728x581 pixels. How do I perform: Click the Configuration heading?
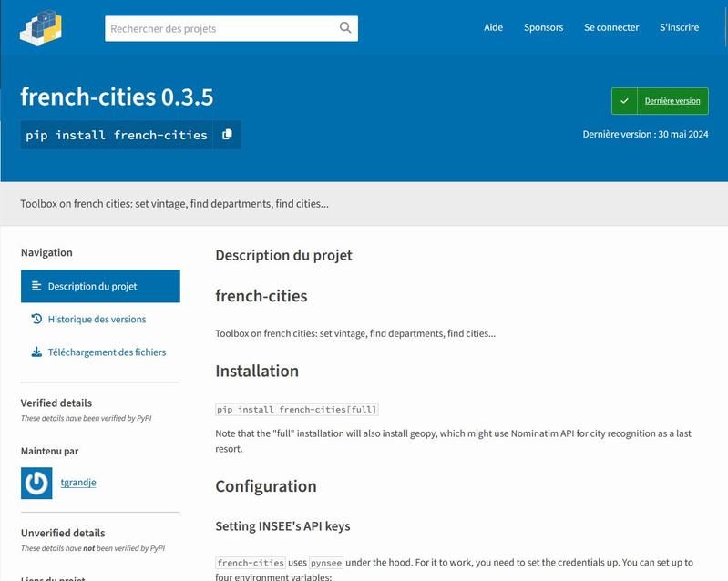(x=266, y=486)
